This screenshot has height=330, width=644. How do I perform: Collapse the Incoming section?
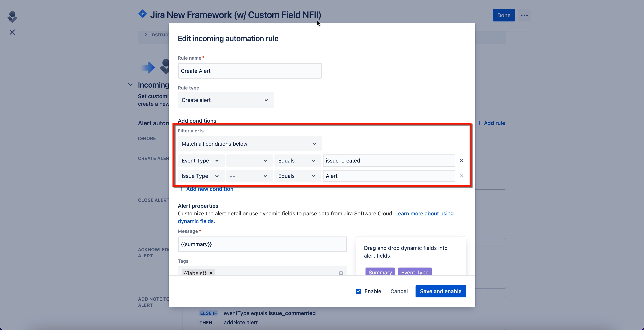[130, 85]
